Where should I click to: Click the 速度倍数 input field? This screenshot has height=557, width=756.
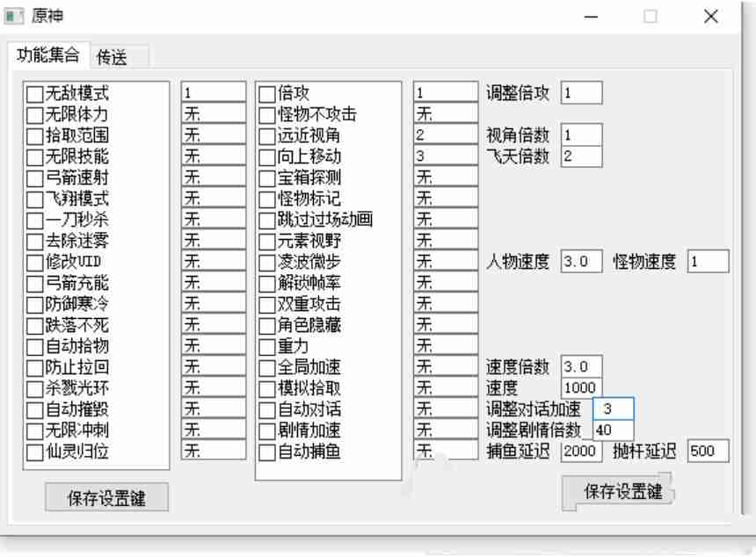point(581,366)
